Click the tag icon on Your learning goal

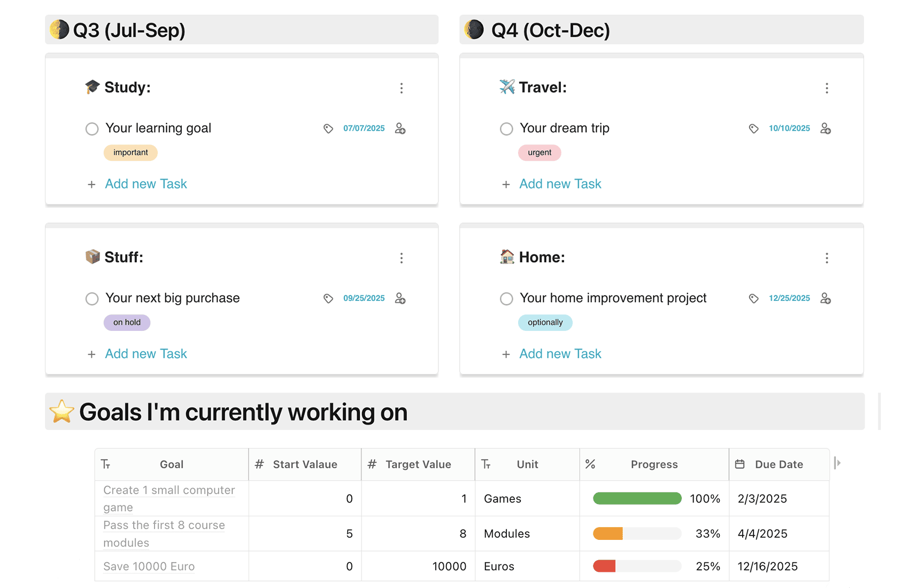click(x=328, y=128)
